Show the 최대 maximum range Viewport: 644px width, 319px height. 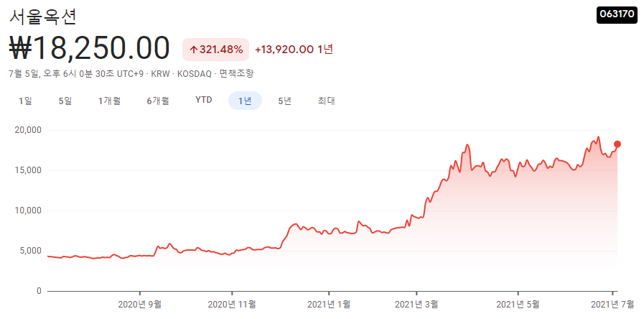click(x=326, y=101)
